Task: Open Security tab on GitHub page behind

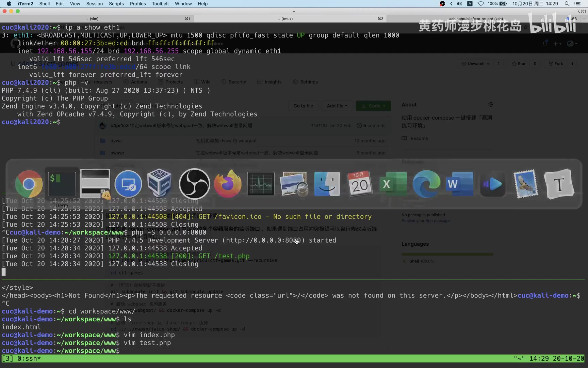Action: pyautogui.click(x=234, y=82)
